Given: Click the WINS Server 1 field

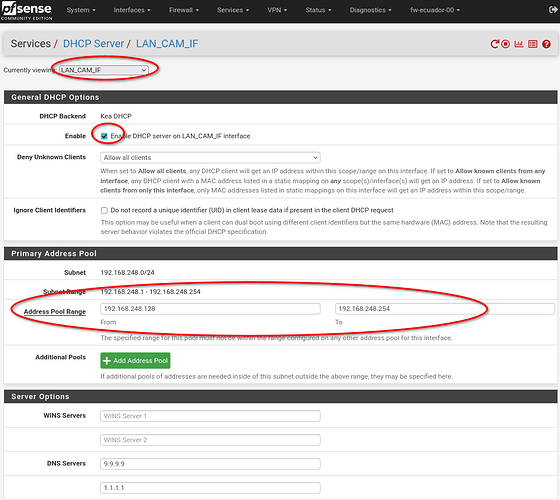Looking at the screenshot, I should coord(210,416).
